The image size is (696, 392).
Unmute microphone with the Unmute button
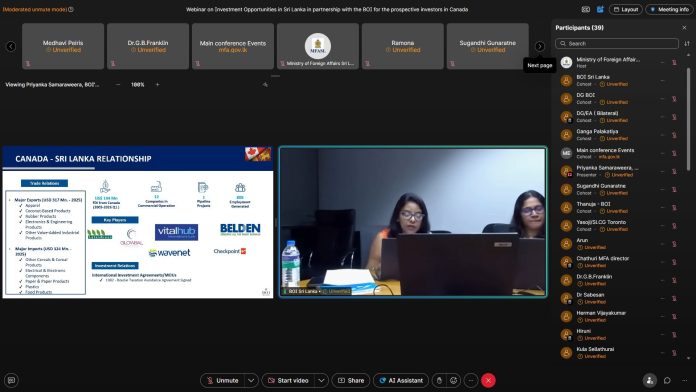[223, 380]
